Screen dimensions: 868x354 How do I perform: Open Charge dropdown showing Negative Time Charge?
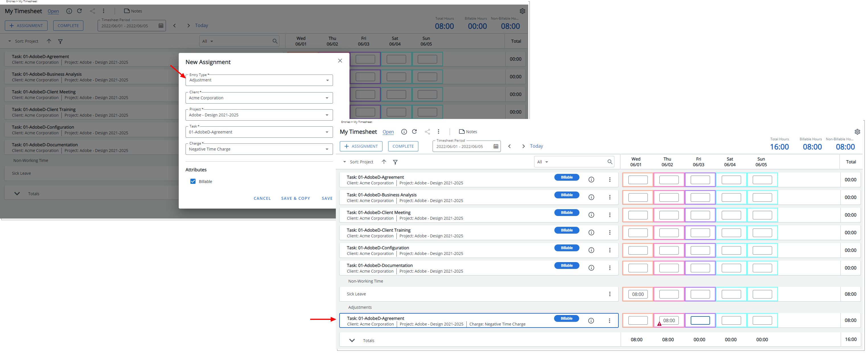[x=259, y=149]
